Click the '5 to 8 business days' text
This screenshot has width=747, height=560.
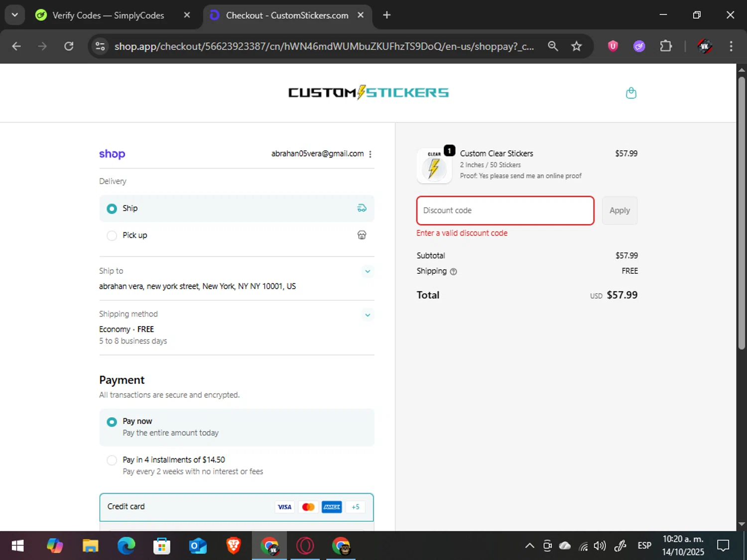tap(133, 341)
